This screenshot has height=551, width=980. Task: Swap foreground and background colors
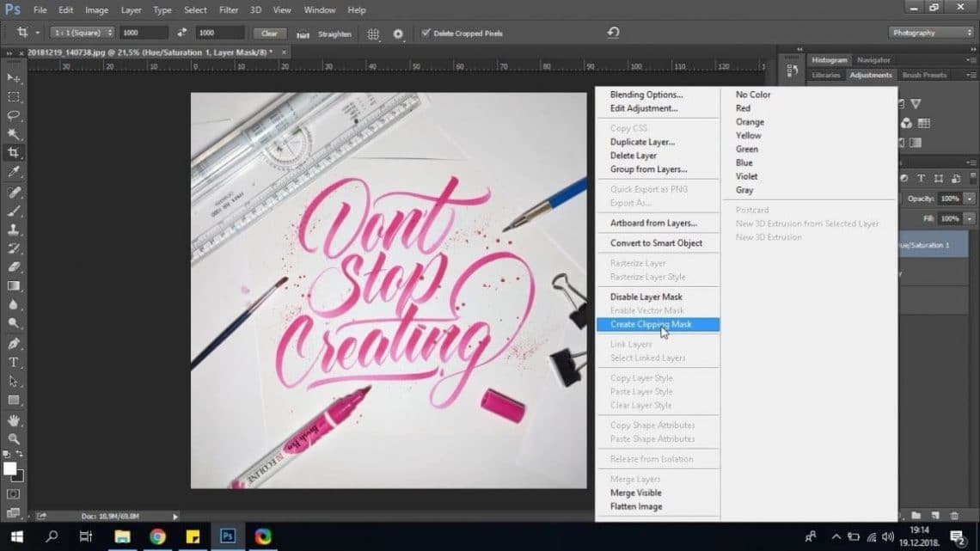pyautogui.click(x=20, y=454)
